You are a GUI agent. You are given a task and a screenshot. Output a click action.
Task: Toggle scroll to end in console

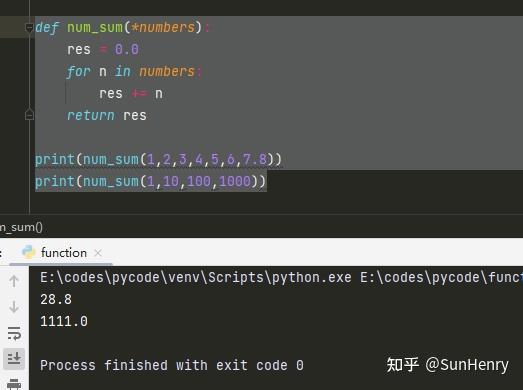pos(14,358)
